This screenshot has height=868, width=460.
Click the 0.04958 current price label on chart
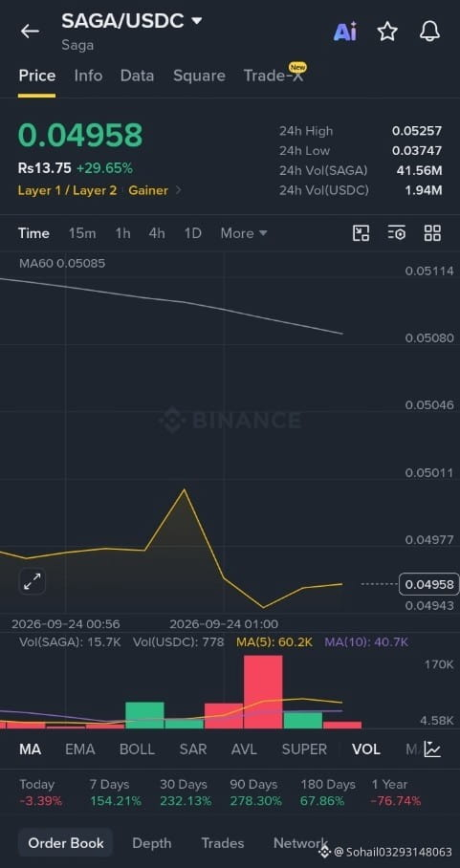(429, 585)
